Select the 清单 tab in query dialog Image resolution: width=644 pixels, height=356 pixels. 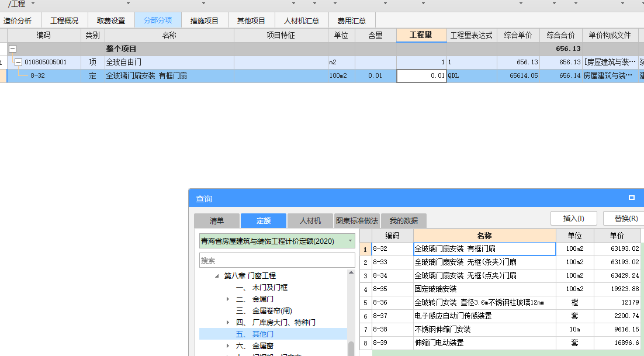pyautogui.click(x=216, y=221)
